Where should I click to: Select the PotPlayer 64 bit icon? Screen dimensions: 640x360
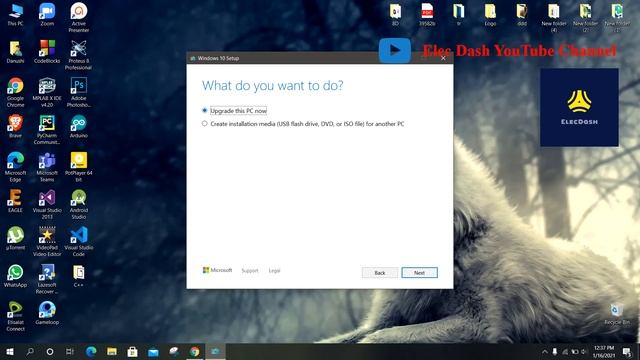[x=78, y=167]
